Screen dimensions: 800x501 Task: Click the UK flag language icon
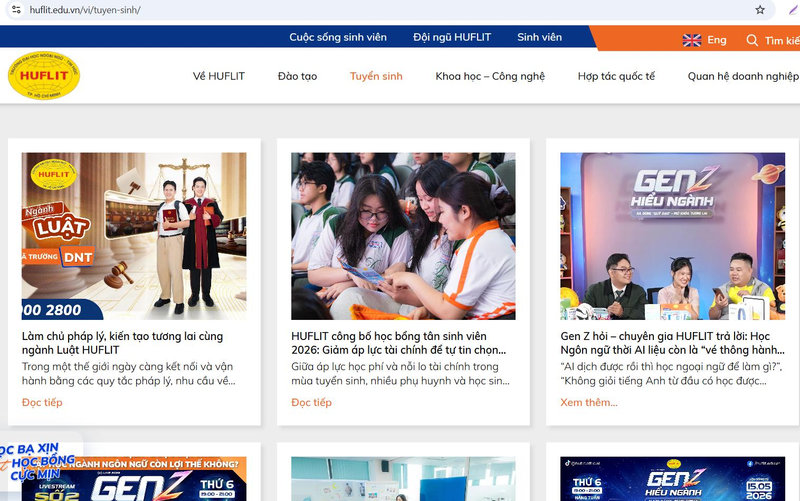click(x=692, y=40)
